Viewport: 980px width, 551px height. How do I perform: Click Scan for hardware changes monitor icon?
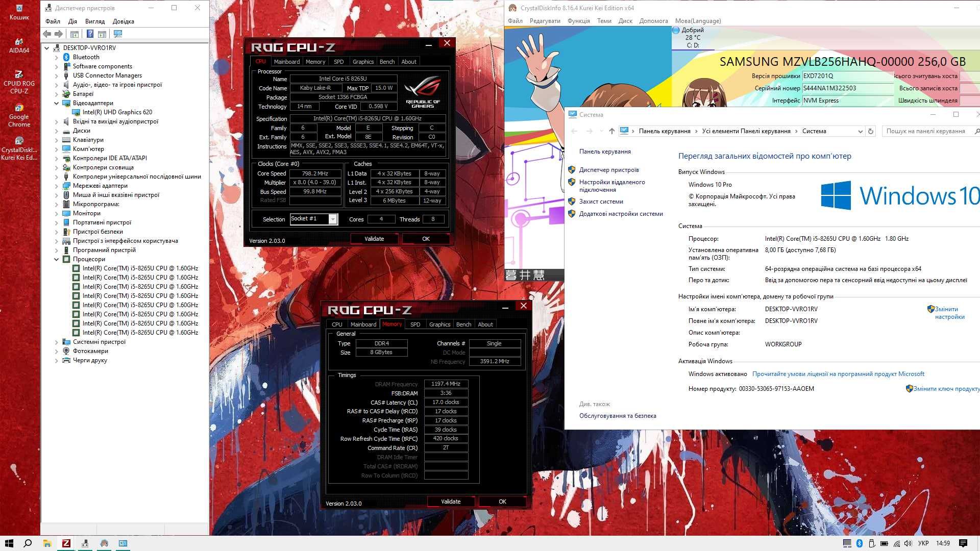point(118,34)
